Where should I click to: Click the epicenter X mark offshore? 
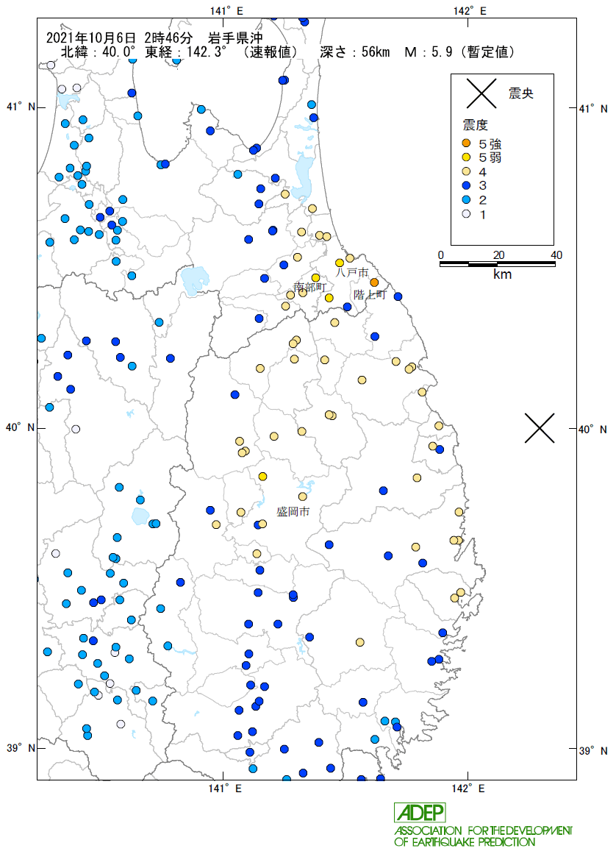tap(540, 428)
